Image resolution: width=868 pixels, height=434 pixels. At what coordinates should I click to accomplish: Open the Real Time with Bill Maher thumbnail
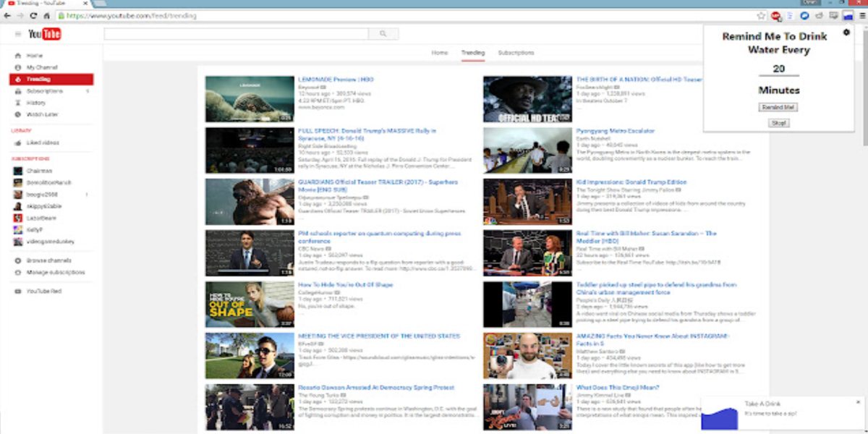(x=527, y=253)
